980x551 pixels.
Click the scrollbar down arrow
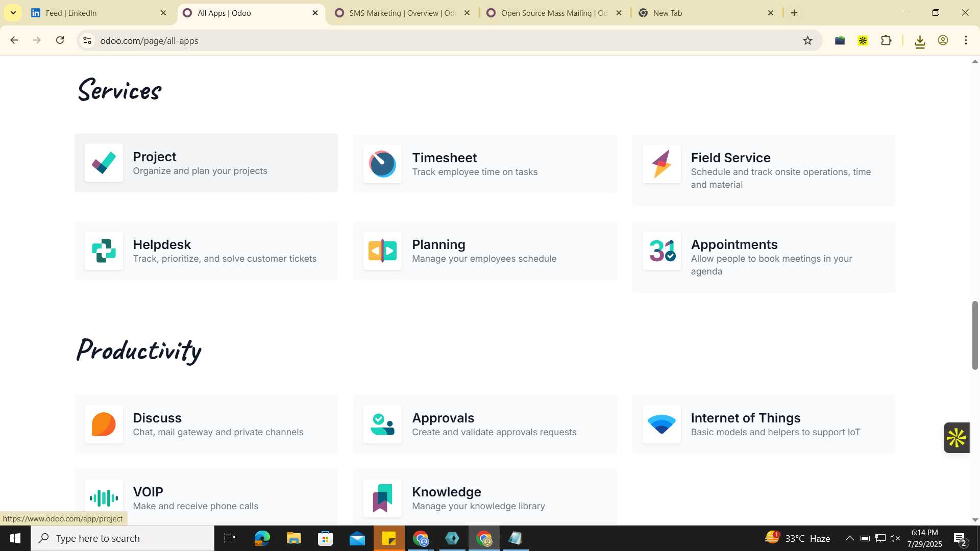tap(975, 520)
